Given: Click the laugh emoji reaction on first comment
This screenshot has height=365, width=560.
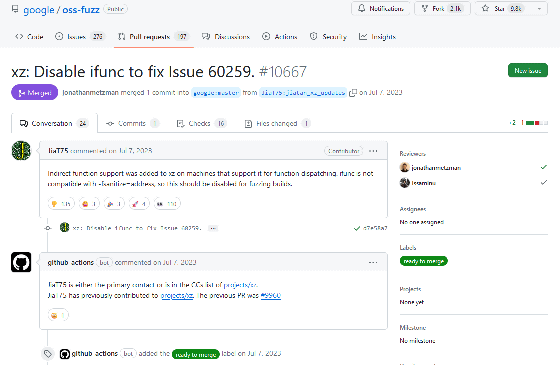Looking at the screenshot, I should click(x=89, y=204).
